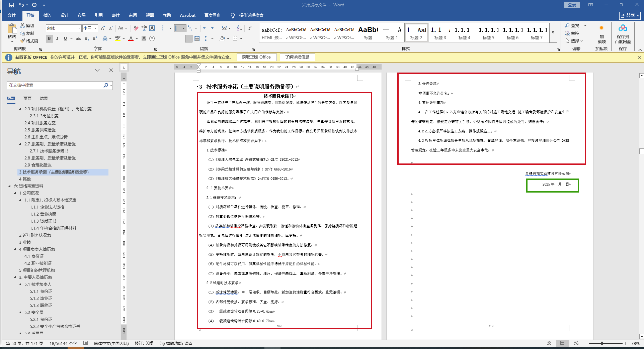Viewport: 644px width, 349px height.
Task: Save the file to 百度网盘
Action: [623, 34]
